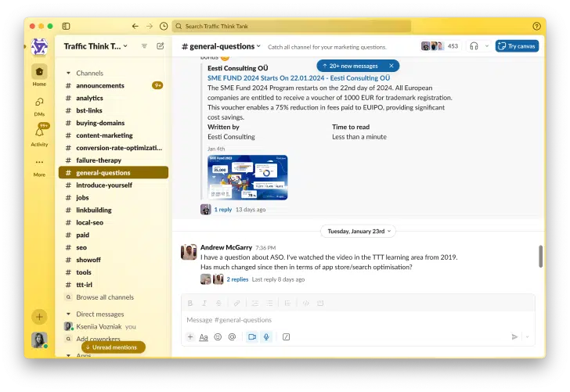Start a huddle with headphones icon
The image size is (570, 392).
[x=474, y=46]
